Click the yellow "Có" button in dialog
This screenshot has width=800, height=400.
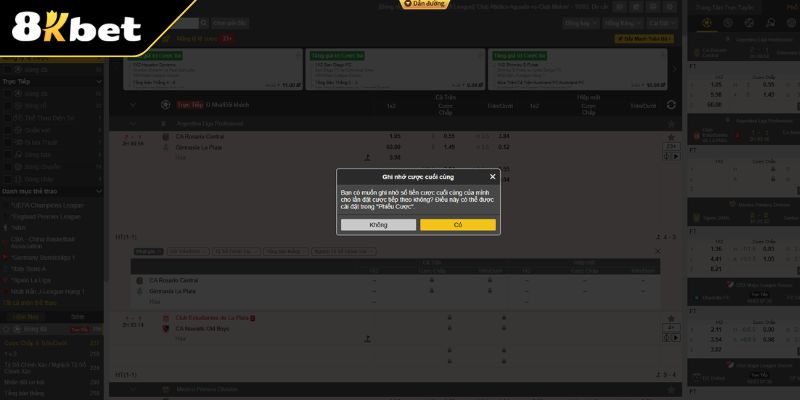[457, 225]
